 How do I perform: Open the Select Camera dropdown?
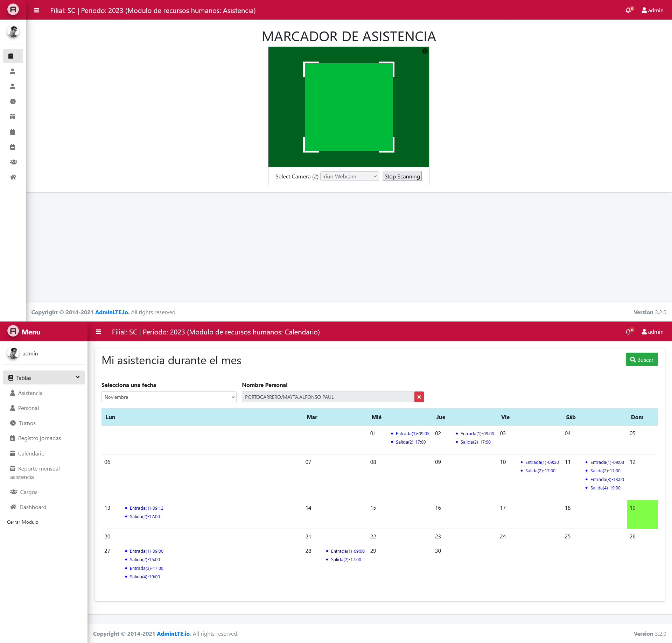pos(349,176)
